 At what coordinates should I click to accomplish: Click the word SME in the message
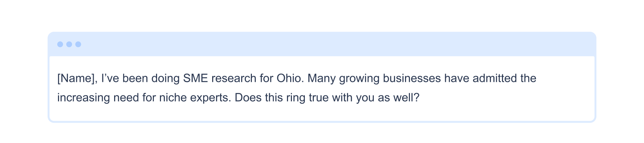tap(195, 78)
